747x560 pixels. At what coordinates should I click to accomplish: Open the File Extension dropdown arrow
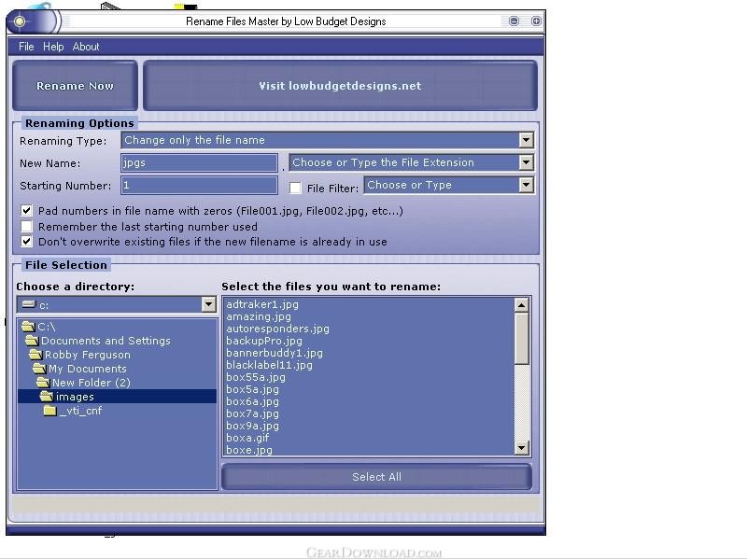(x=526, y=162)
